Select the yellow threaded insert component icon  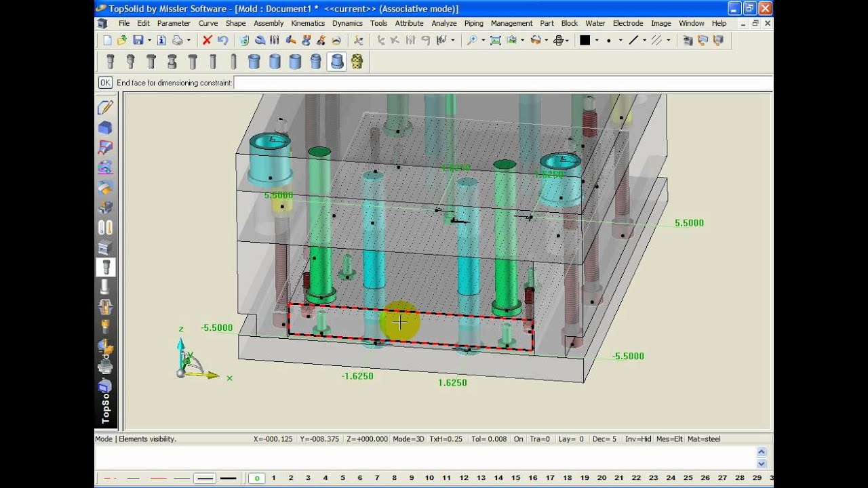click(x=357, y=62)
